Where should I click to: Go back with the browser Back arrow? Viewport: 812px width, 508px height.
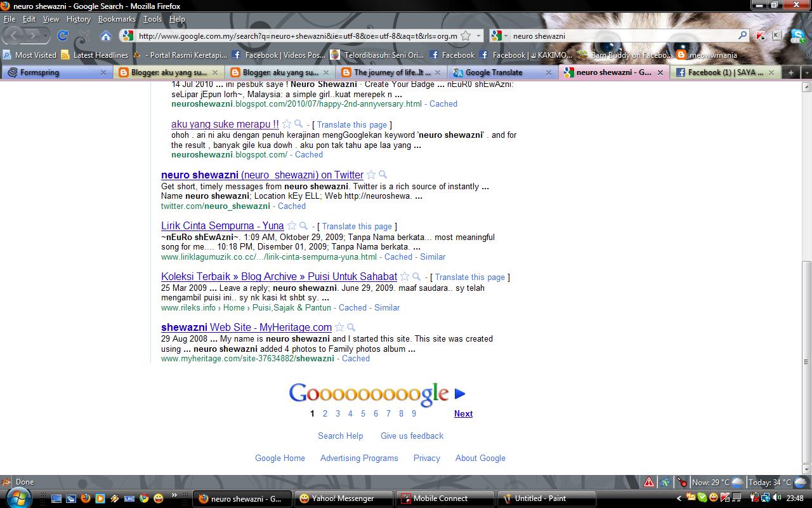tap(14, 36)
